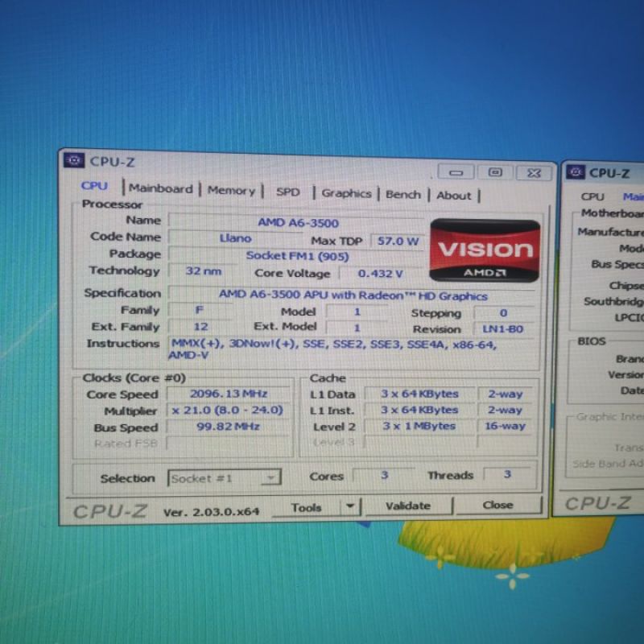Select the CPU tab in main window
The image size is (644, 644).
coord(94,186)
